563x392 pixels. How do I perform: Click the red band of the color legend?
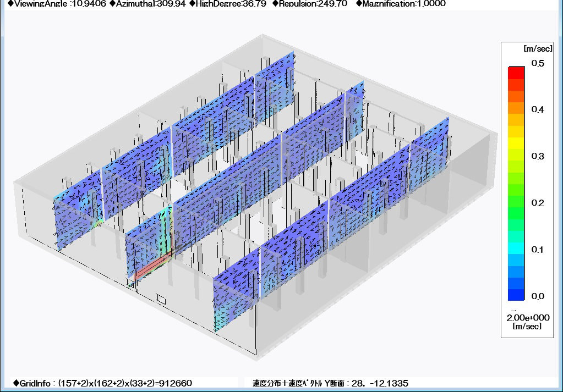[x=516, y=73]
